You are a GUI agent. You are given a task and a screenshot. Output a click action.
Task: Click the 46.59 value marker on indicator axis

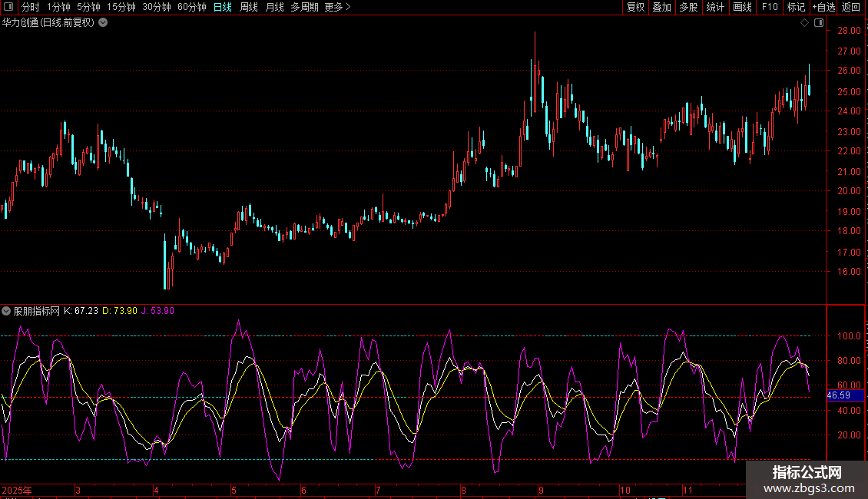tap(838, 395)
